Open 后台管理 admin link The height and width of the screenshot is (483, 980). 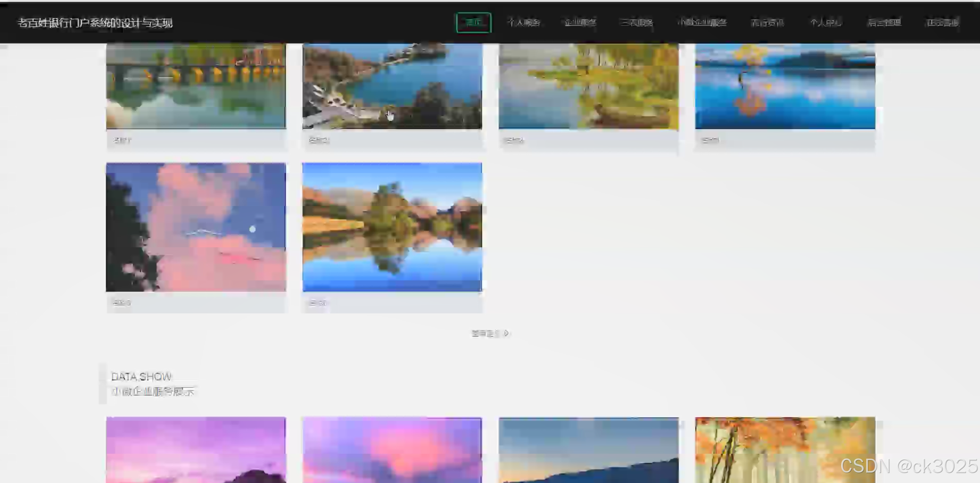click(884, 23)
